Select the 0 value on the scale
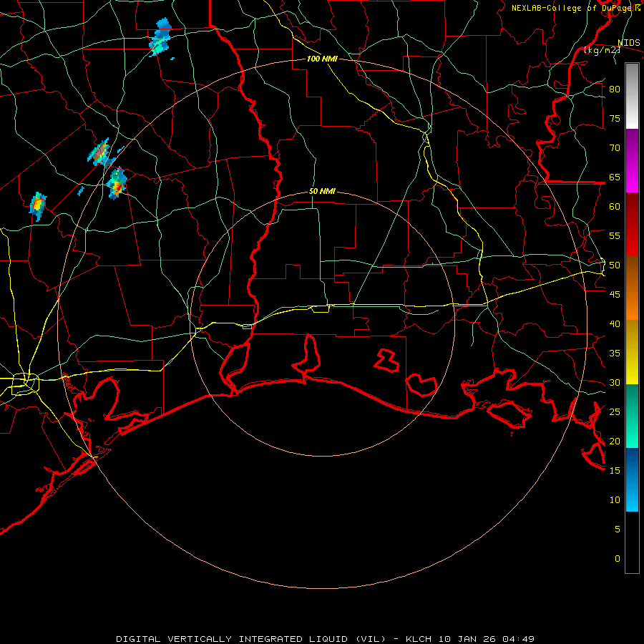Image resolution: width=644 pixels, height=644 pixels. 618,559
